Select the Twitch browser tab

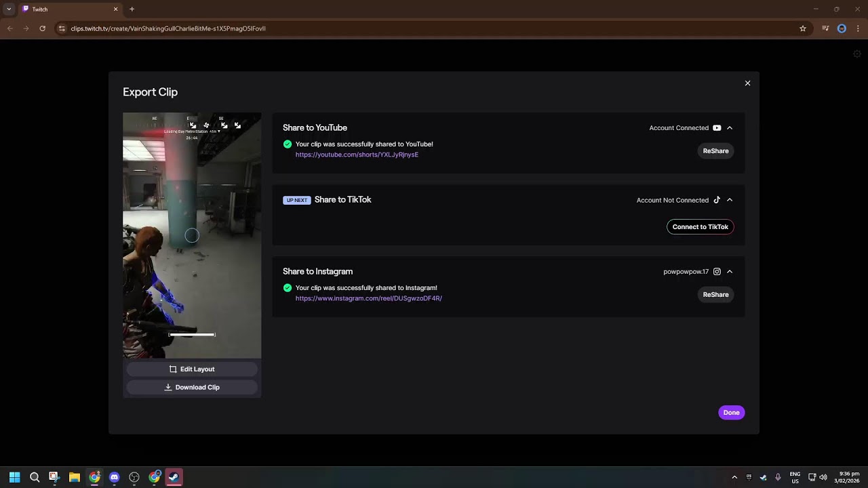click(x=69, y=9)
